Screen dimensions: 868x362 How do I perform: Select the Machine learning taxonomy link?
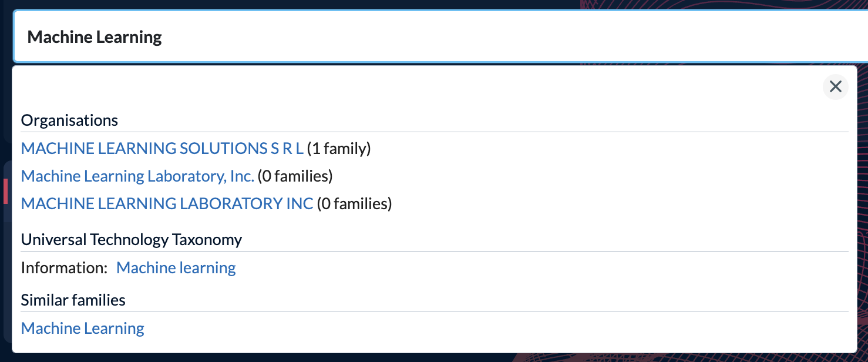click(x=176, y=268)
